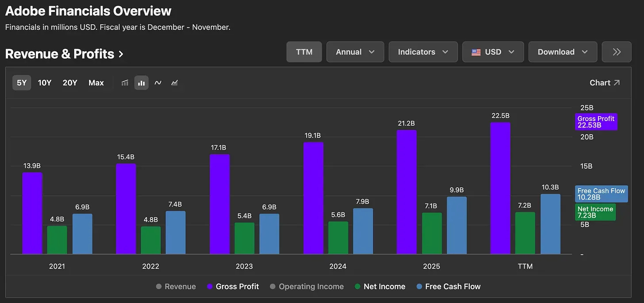Click the 2024 Free Cash Flow bar labeled 7.9B
This screenshot has height=303, width=644.
click(363, 231)
